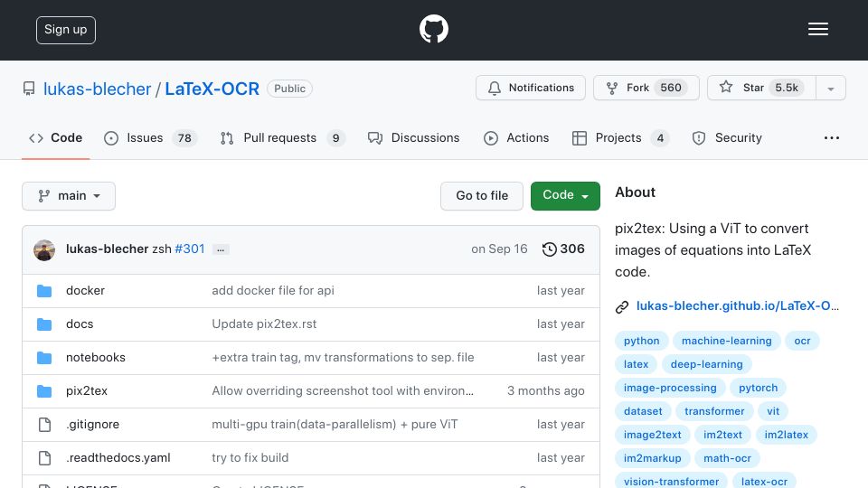This screenshot has height=488, width=868.
Task: Click the .gitignore file icon
Action: click(44, 425)
